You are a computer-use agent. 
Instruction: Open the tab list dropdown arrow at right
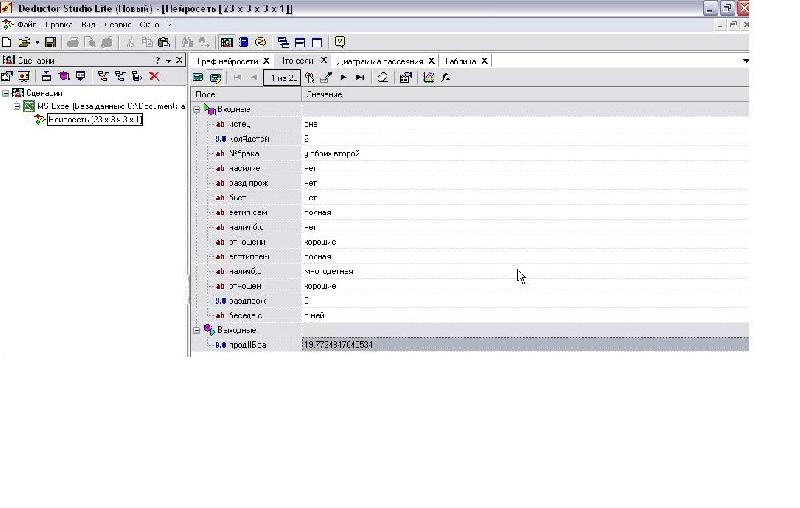click(745, 61)
